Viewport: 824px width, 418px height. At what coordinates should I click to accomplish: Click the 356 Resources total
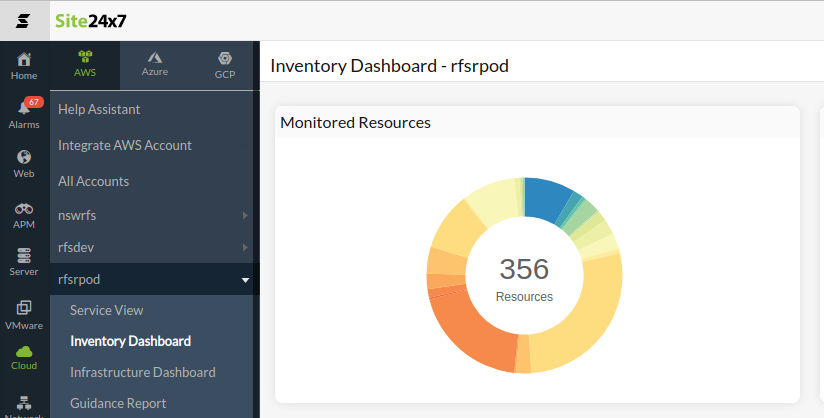(524, 279)
